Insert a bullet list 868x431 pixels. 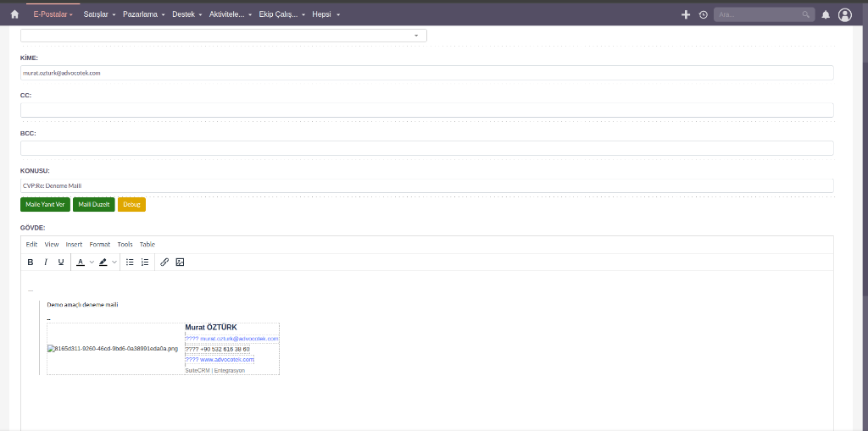tap(130, 262)
